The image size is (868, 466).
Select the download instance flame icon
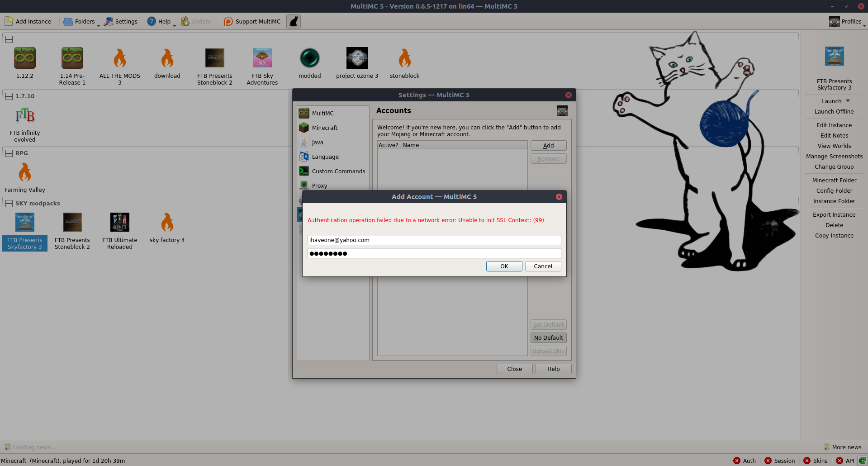(167, 58)
